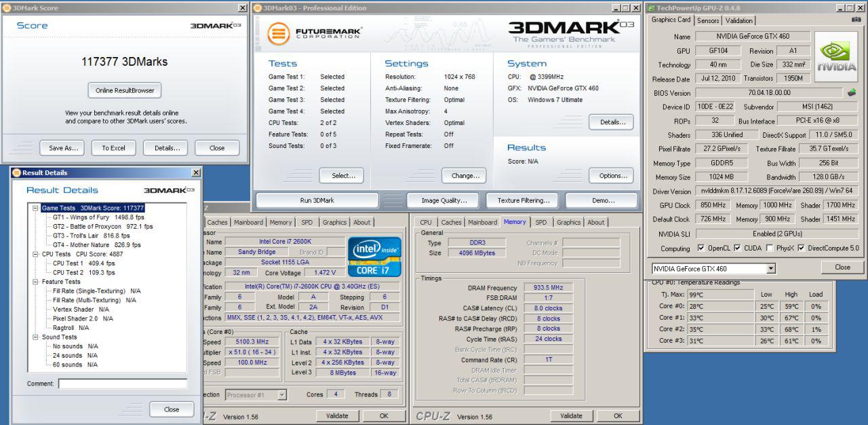Click the Comment input field
868x425 pixels.
122,384
